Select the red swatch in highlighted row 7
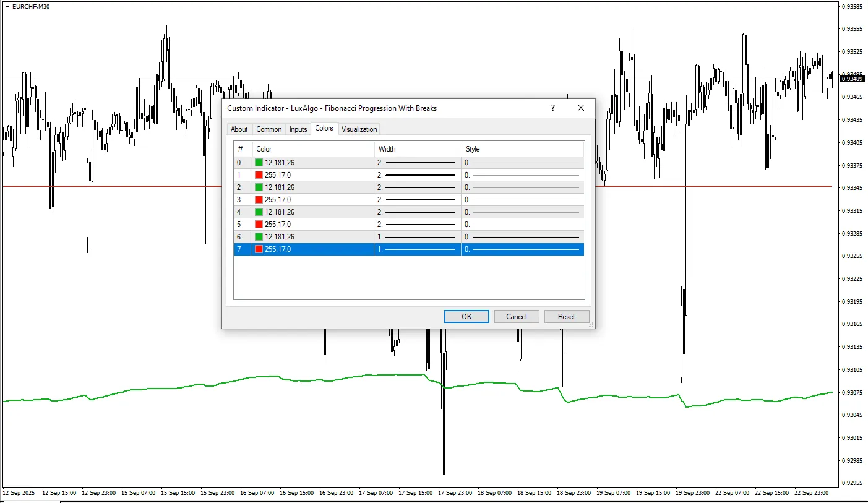 coord(259,249)
